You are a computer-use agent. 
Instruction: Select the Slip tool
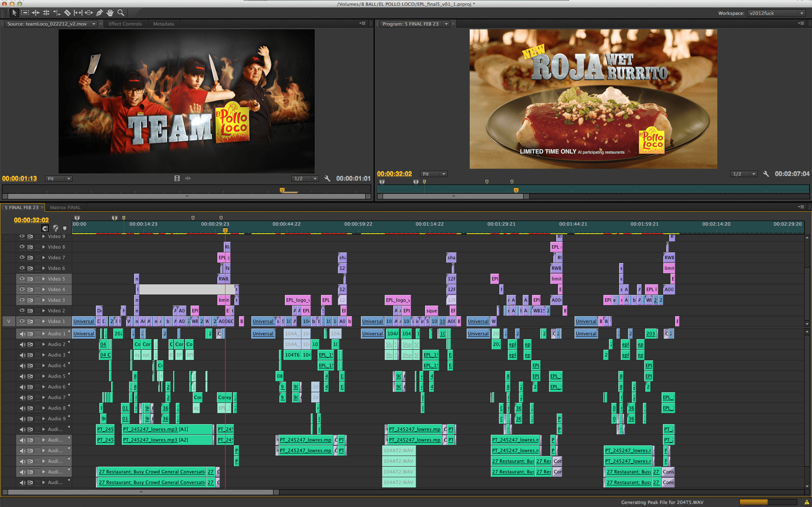(x=78, y=13)
